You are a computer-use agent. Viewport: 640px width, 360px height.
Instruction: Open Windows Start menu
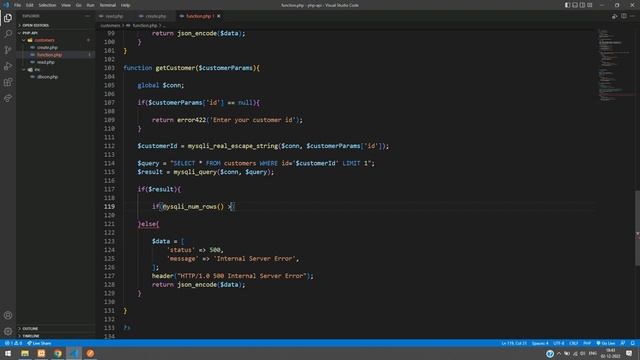pyautogui.click(x=8, y=353)
